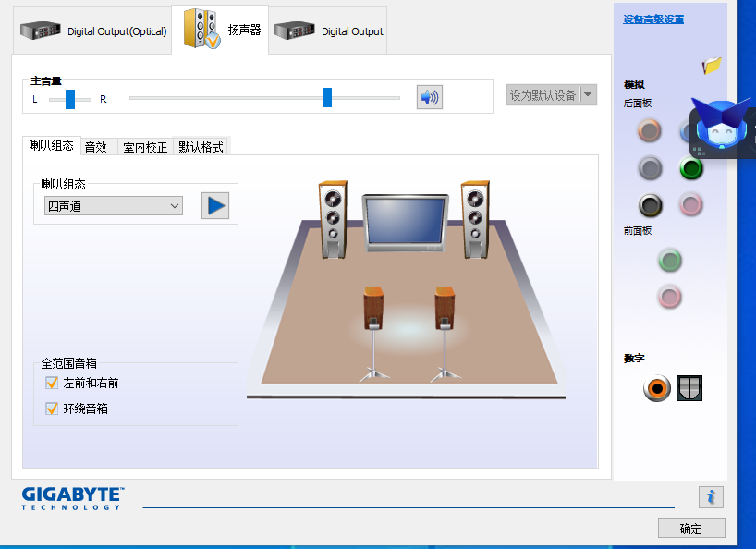Click the pink front panel jack
The image size is (756, 549).
[670, 297]
